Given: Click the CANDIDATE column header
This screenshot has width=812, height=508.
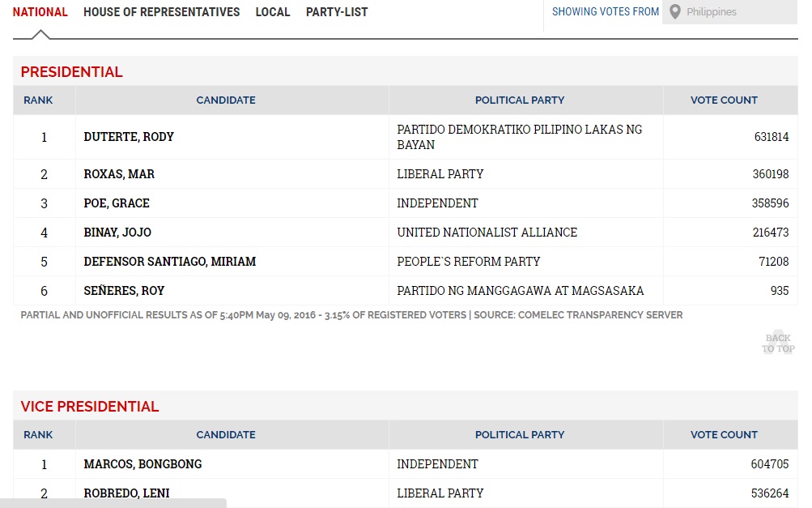Looking at the screenshot, I should [225, 100].
